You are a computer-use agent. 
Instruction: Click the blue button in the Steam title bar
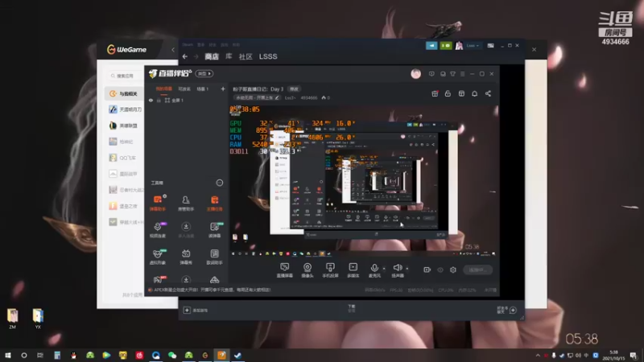coord(431,46)
